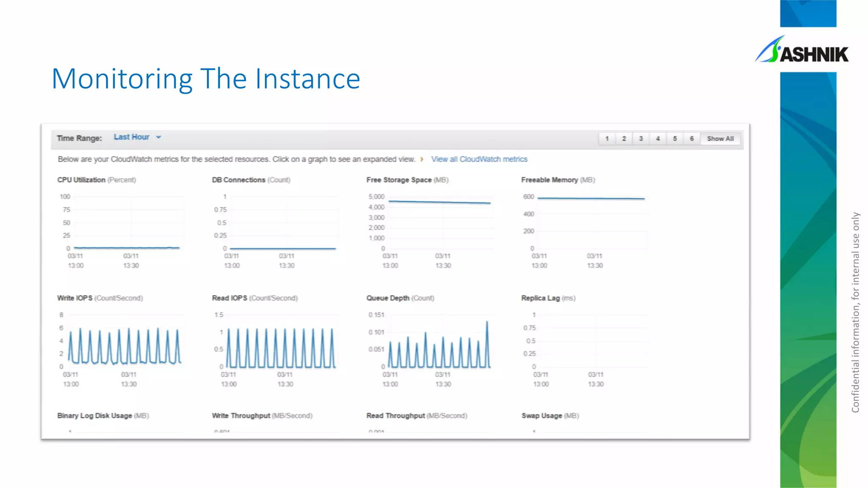Select page button 2
Viewport: 868px width, 488px height.
pos(624,139)
